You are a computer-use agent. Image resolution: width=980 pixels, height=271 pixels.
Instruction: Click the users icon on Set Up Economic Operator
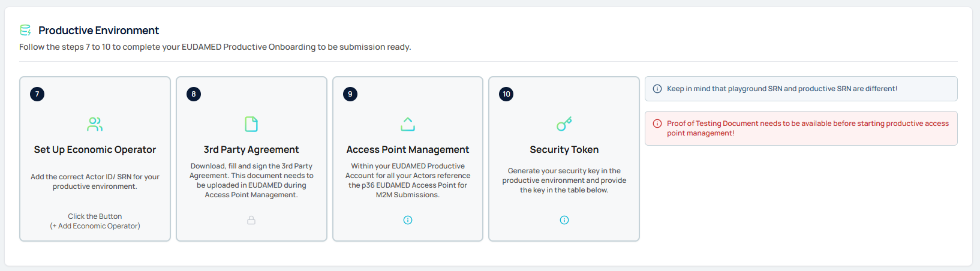pyautogui.click(x=95, y=124)
